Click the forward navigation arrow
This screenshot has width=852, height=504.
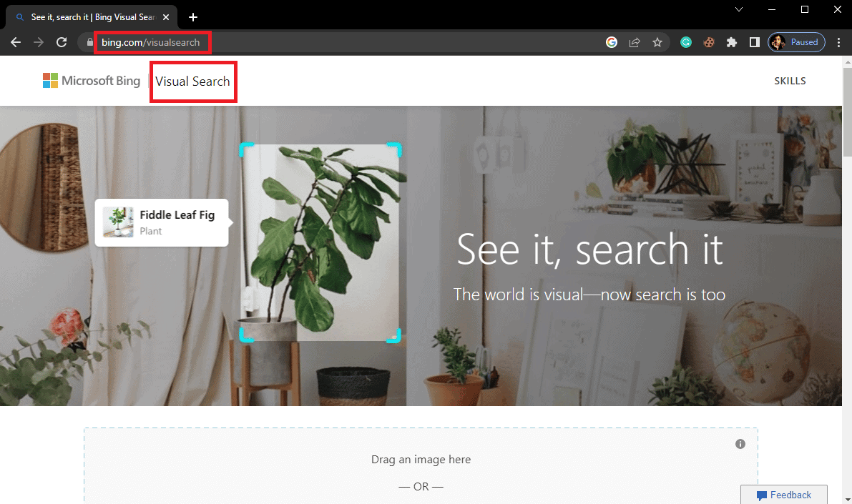pos(39,42)
